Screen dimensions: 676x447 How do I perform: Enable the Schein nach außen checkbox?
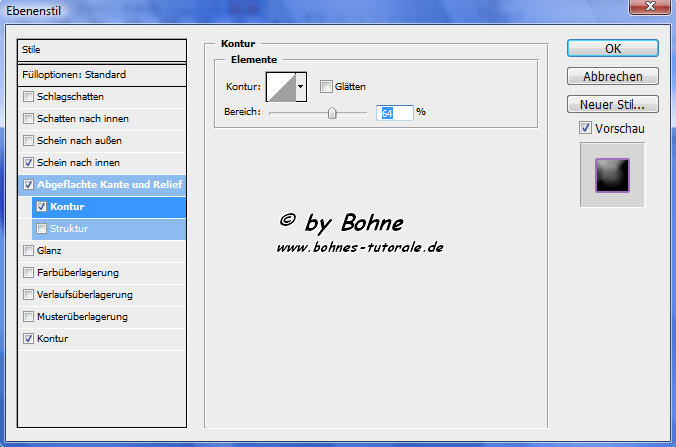click(x=28, y=140)
